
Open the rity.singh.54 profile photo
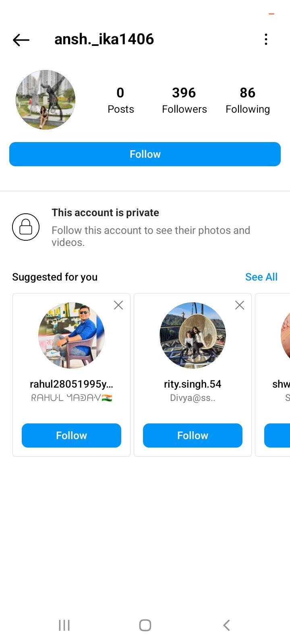193,335
